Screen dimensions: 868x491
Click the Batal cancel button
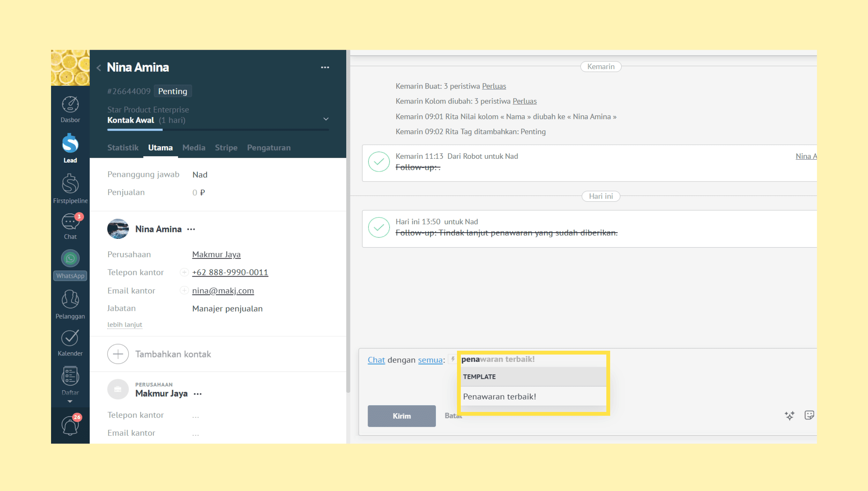(x=453, y=416)
